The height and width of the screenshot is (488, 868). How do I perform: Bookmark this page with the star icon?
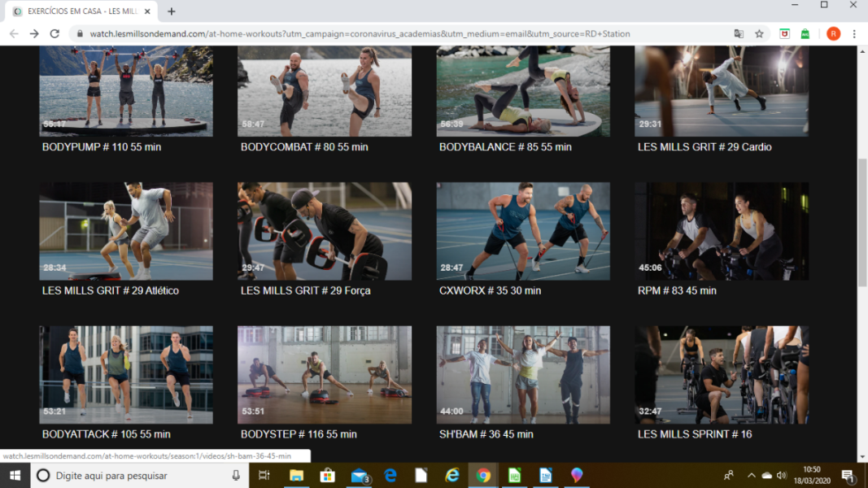pyautogui.click(x=760, y=33)
